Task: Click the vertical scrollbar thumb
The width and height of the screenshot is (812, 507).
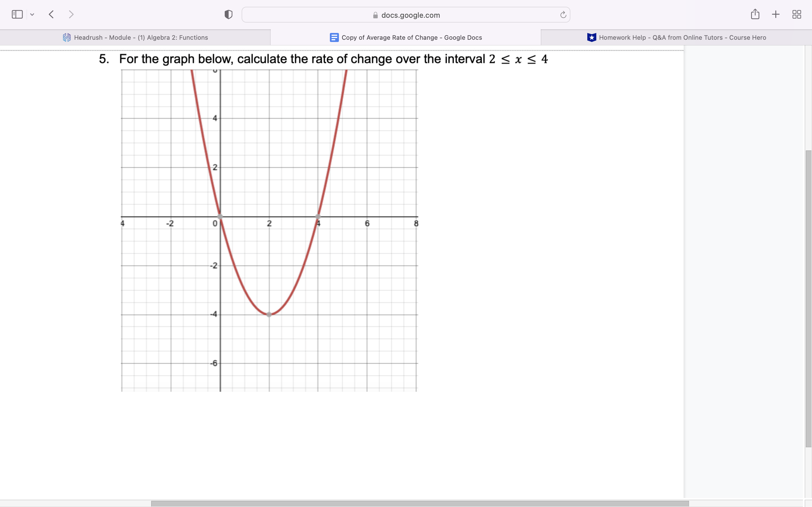Action: (x=808, y=299)
